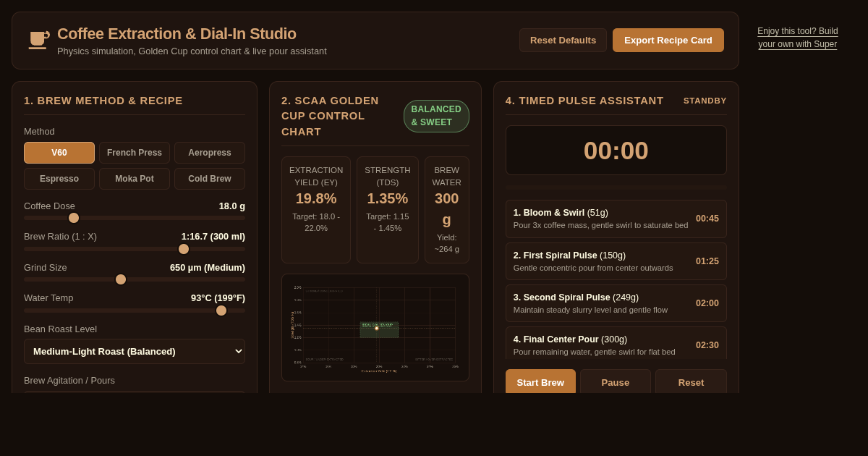The image size is (868, 456).
Task: Start the brew timer
Action: pos(540,382)
